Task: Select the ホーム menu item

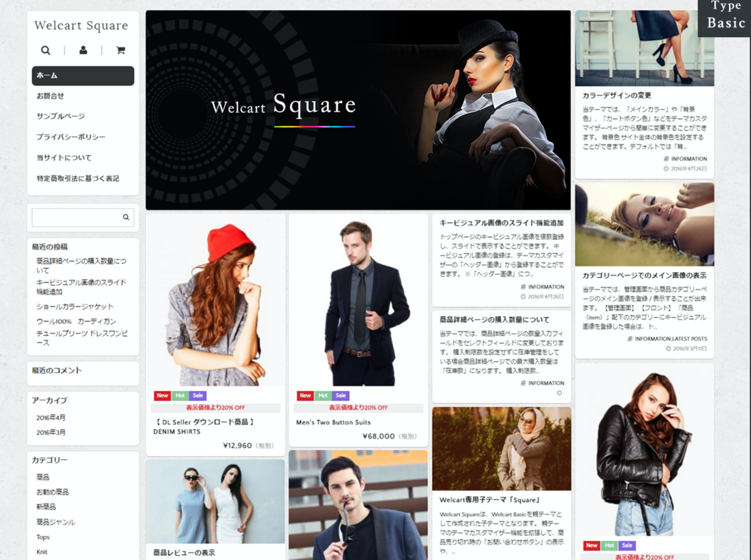Action: [83, 76]
